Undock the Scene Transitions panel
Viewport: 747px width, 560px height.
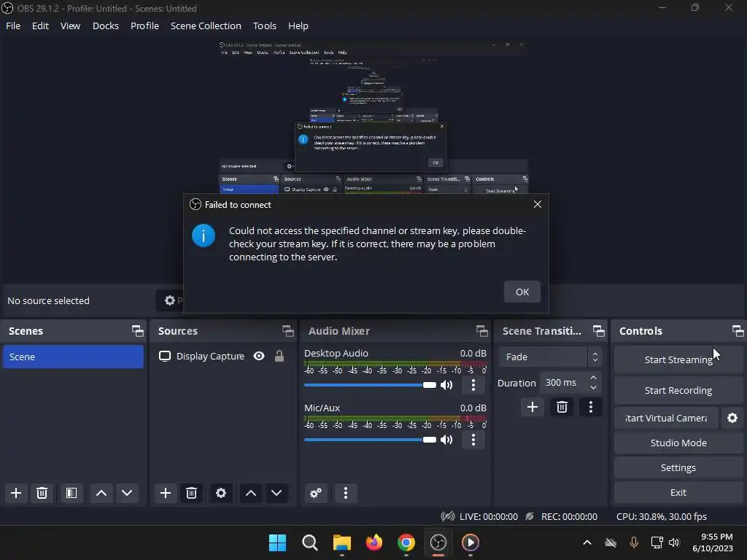tap(598, 331)
